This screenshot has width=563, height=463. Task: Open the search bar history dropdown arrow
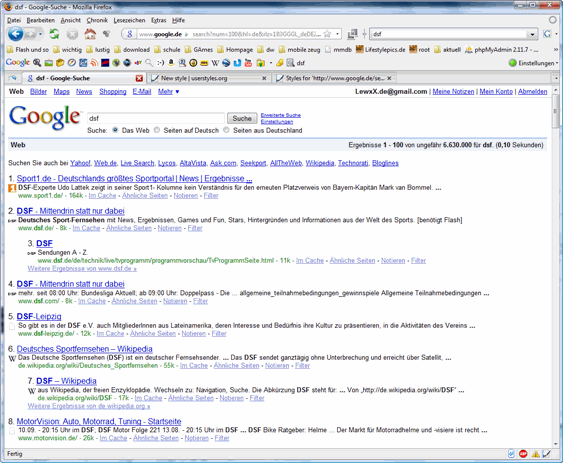click(x=532, y=34)
